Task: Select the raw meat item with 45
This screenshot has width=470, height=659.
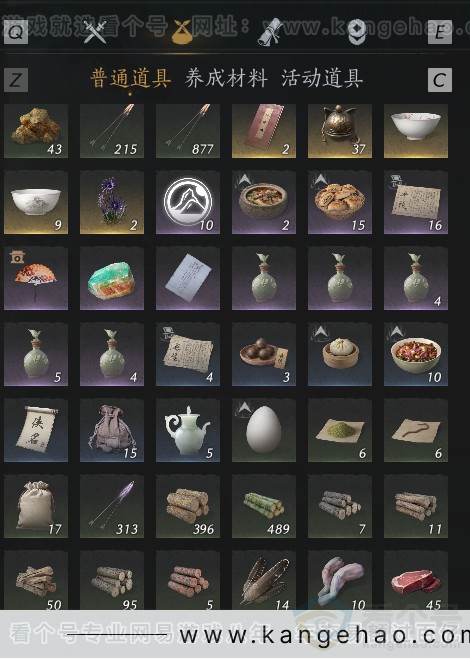Action: coord(416,580)
